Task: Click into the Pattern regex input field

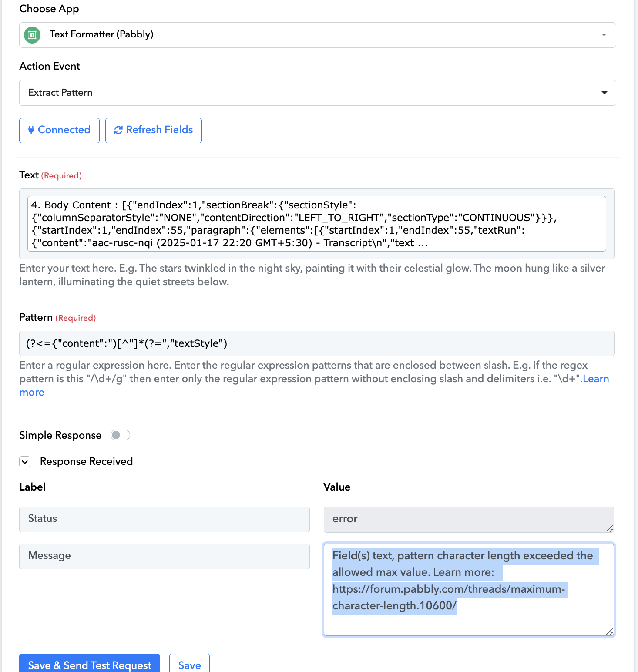Action: pos(317,343)
